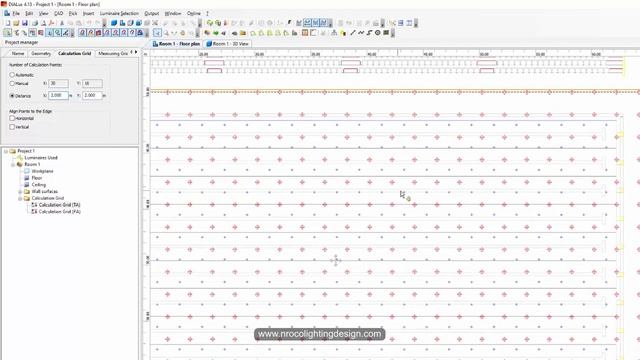Open the View menu
The height and width of the screenshot is (360, 640).
tap(43, 13)
